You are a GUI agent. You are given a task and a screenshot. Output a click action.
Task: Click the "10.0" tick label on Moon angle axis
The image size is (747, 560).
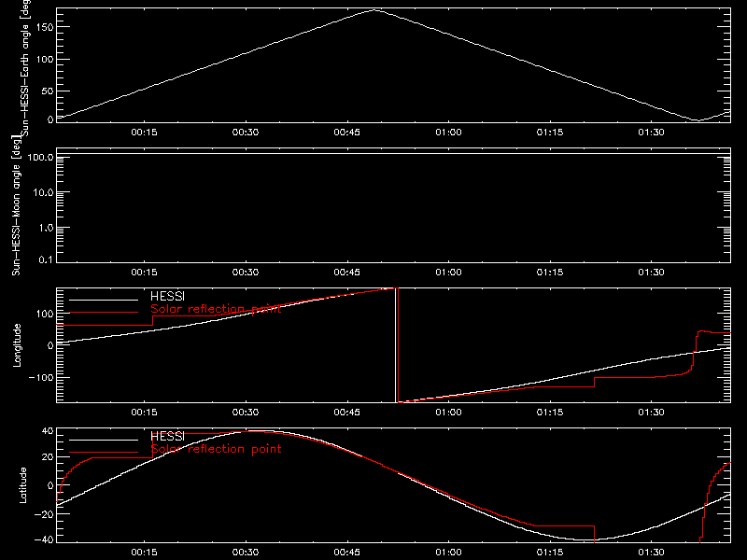43,192
